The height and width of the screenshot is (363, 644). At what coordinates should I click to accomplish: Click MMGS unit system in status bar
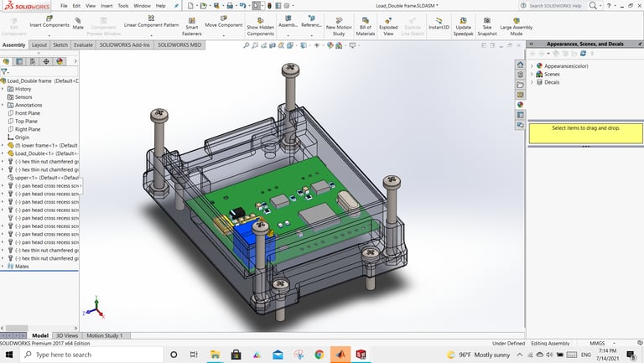click(596, 343)
